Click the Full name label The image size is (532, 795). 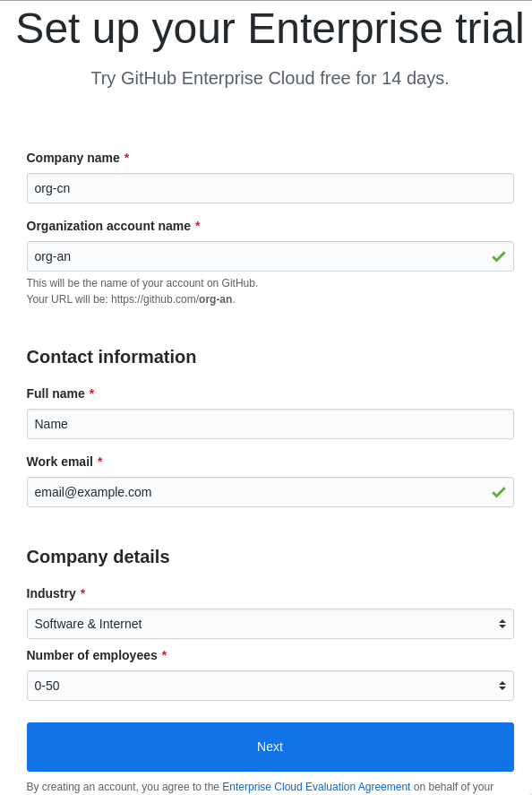point(56,393)
